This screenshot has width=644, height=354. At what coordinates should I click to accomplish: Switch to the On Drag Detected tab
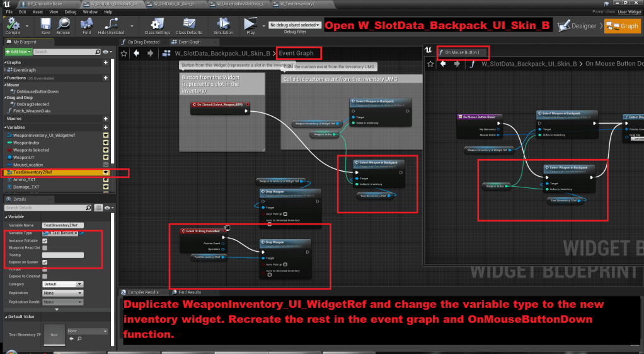coord(144,42)
